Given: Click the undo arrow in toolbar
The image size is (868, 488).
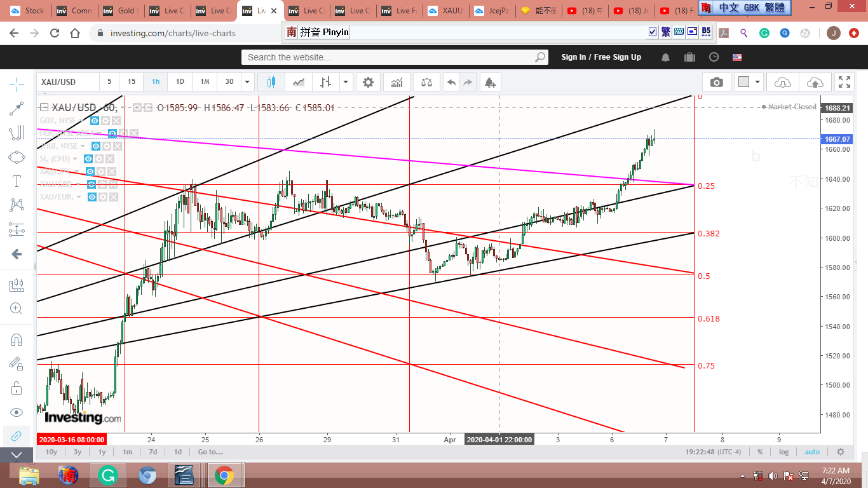Looking at the screenshot, I should pos(451,82).
